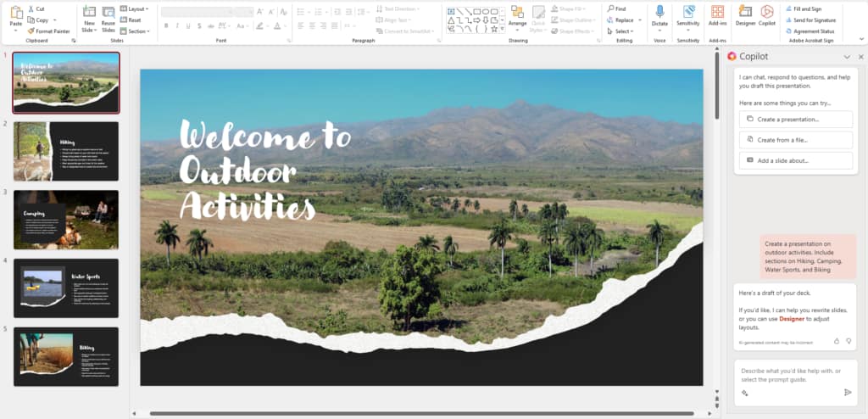The height and width of the screenshot is (419, 868).
Task: Expand the Replace dropdown arrow
Action: click(640, 20)
